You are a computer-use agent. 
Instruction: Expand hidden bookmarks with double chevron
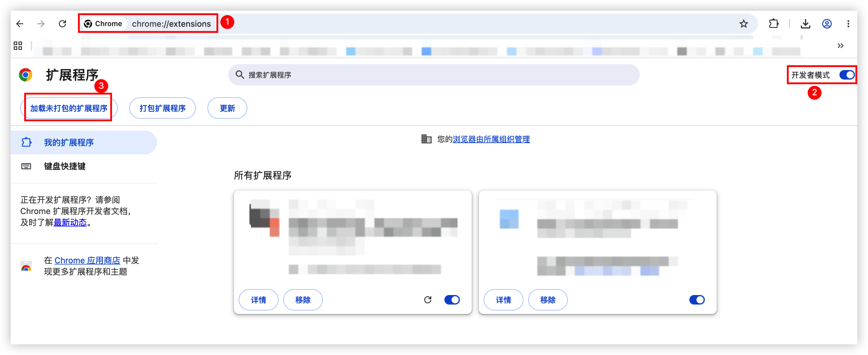[x=840, y=46]
